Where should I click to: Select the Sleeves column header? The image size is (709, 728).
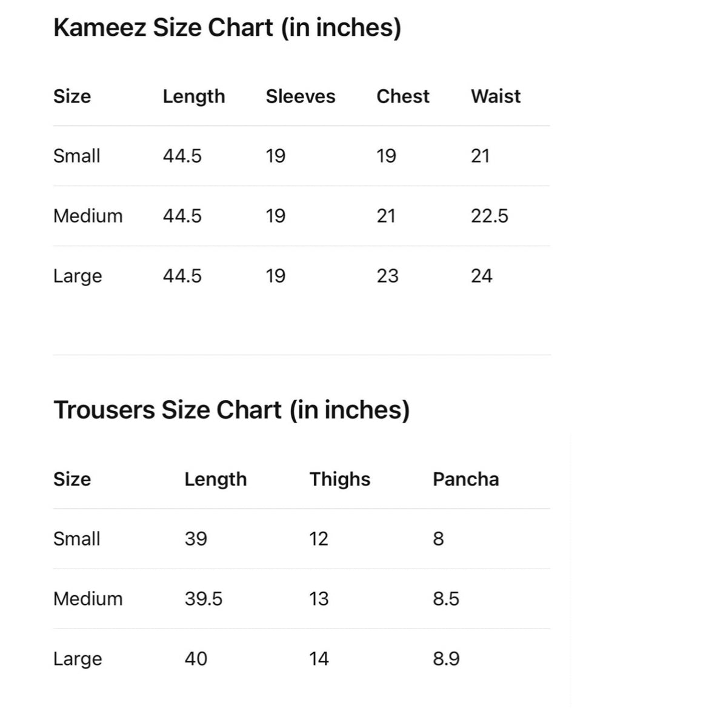tap(300, 96)
